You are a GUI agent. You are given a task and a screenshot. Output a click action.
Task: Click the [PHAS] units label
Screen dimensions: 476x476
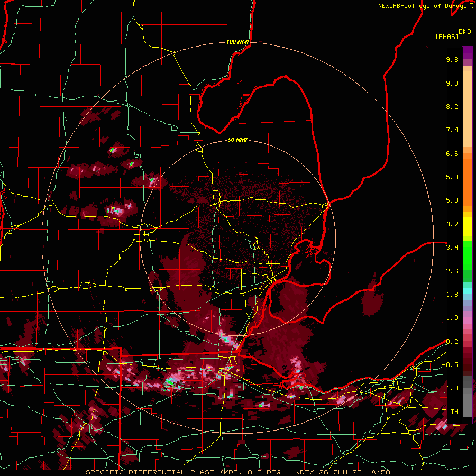pos(447,37)
